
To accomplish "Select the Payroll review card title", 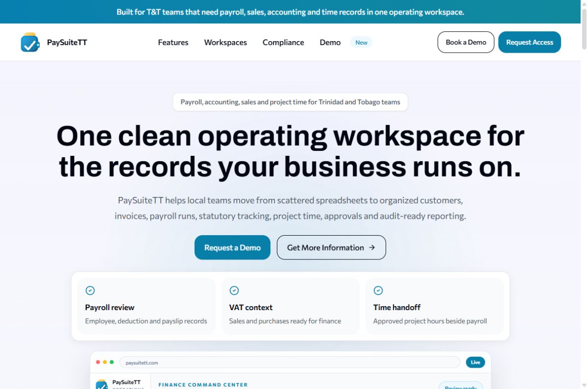I will click(x=110, y=307).
